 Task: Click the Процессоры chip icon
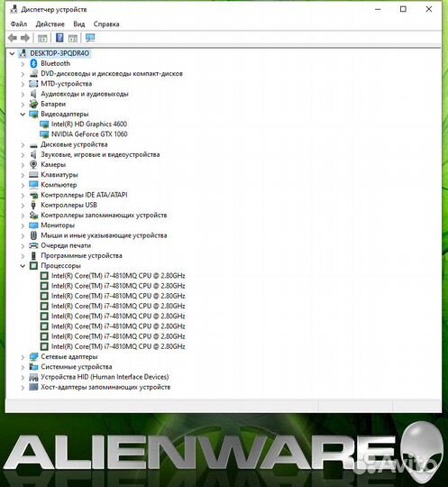(33, 266)
